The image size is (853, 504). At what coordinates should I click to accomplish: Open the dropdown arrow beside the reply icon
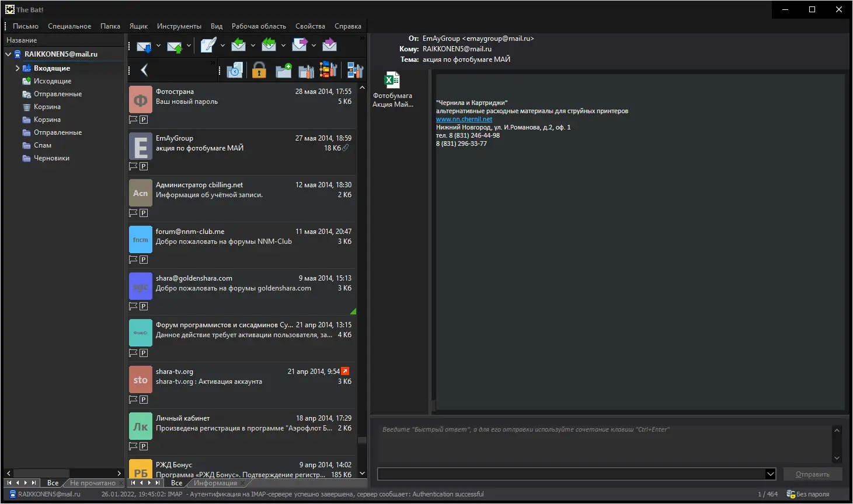253,45
